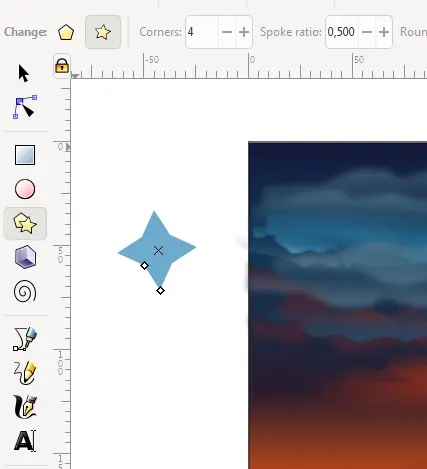Select the Text tool
427x469 pixels.
(x=25, y=441)
